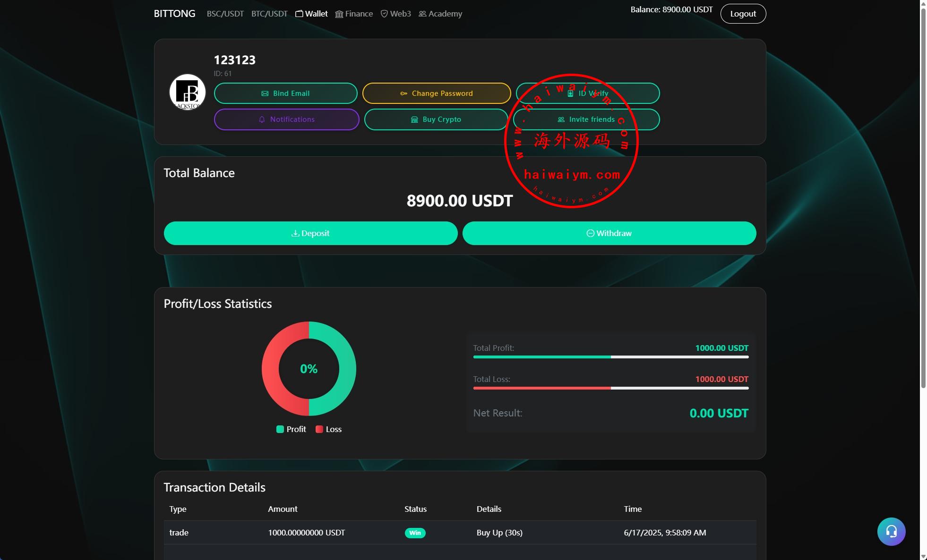The height and width of the screenshot is (560, 927).
Task: Open BTC/USDT trading pair
Action: (269, 14)
